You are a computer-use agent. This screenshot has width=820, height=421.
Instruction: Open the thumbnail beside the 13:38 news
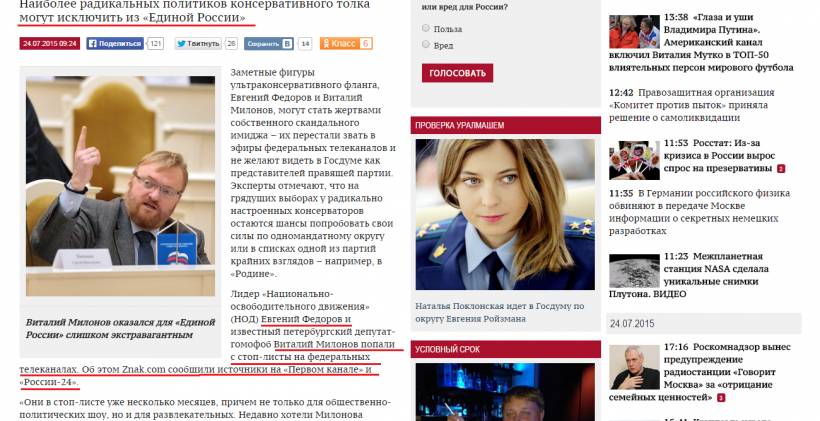coord(634,32)
